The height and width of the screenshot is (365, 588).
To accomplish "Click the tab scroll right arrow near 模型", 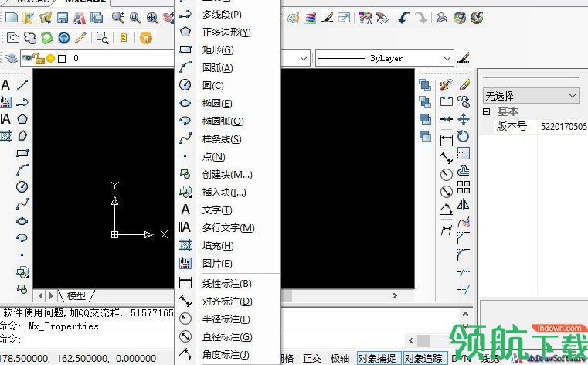I will pos(51,295).
